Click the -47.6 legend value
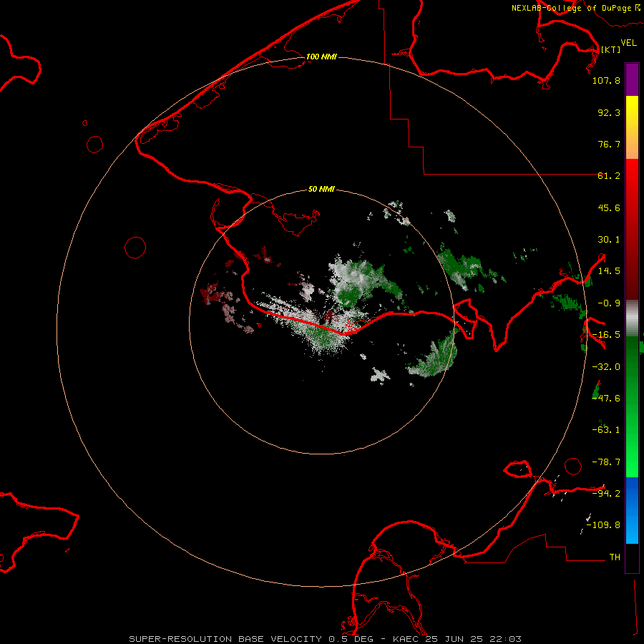Image resolution: width=644 pixels, height=644 pixels. pyautogui.click(x=606, y=399)
